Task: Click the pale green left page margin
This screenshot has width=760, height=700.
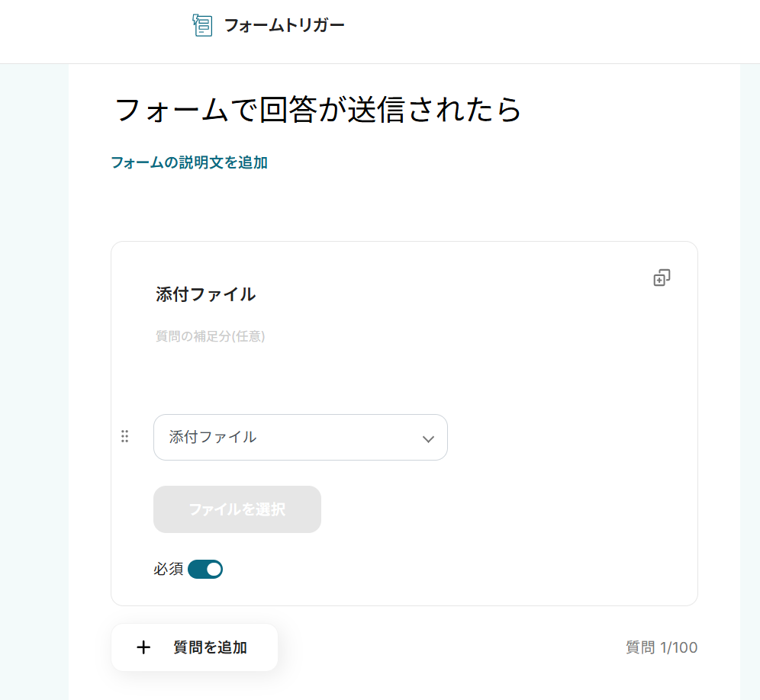Action: tap(34, 381)
